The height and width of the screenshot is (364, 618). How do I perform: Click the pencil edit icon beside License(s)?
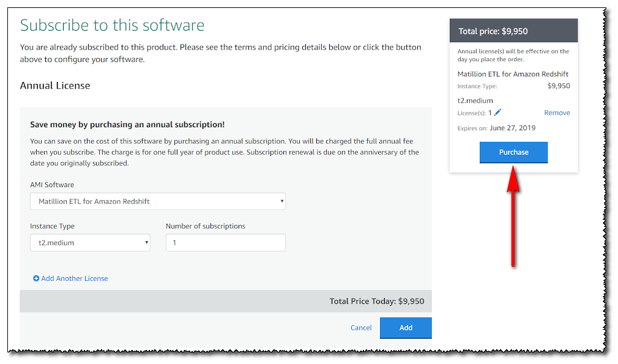tap(497, 113)
